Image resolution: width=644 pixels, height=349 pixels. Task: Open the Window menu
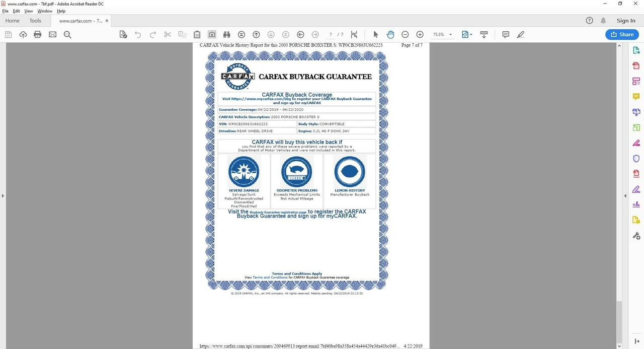pos(45,11)
